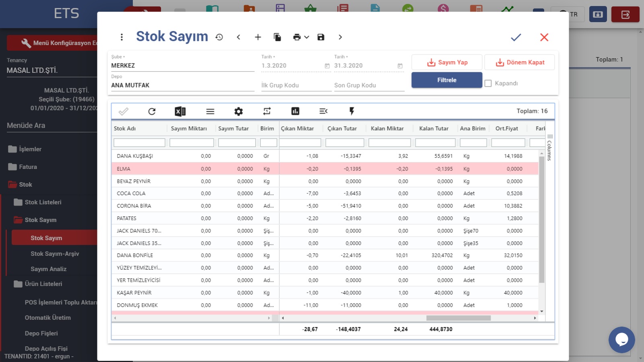Click the save diskette icon
The width and height of the screenshot is (644, 362).
pyautogui.click(x=321, y=37)
